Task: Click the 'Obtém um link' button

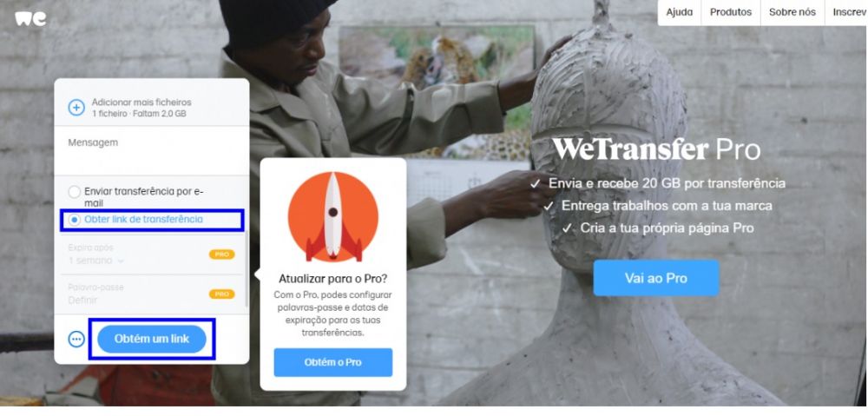Action: [152, 339]
